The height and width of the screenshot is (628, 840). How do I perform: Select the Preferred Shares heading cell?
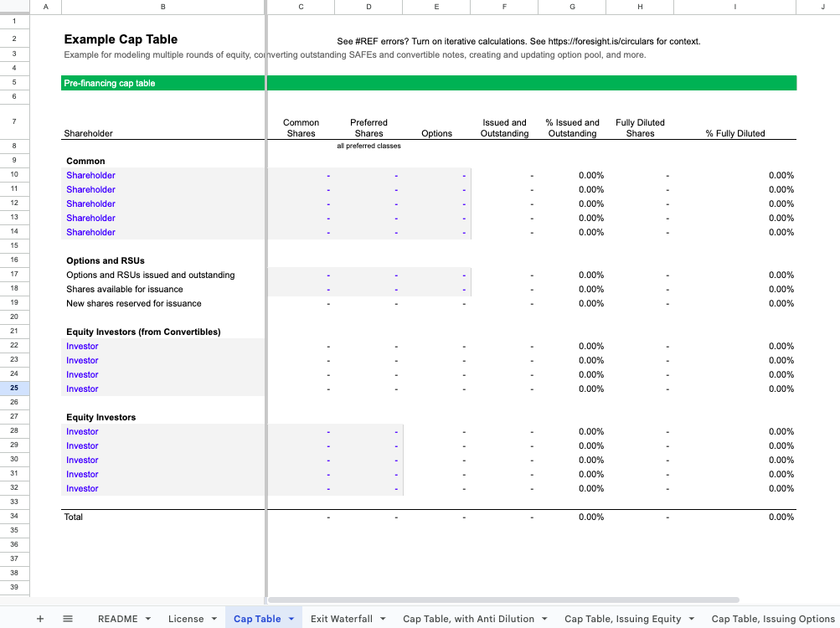click(368, 128)
